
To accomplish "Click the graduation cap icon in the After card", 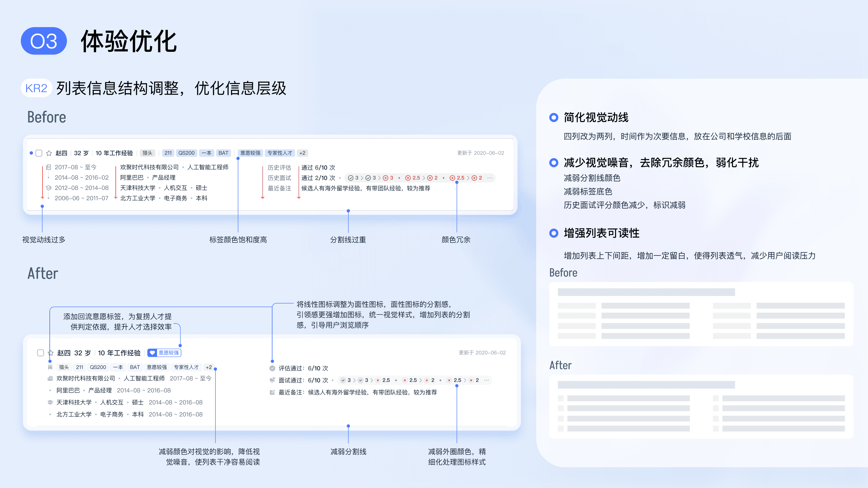I will tap(50, 402).
